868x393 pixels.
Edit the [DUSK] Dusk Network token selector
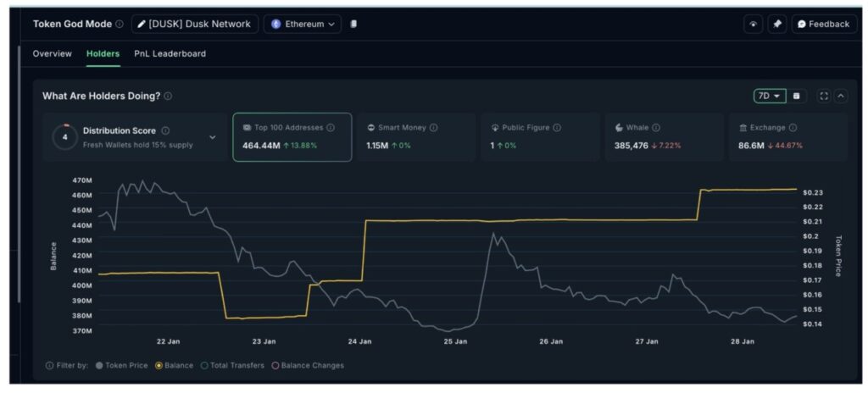tap(194, 24)
